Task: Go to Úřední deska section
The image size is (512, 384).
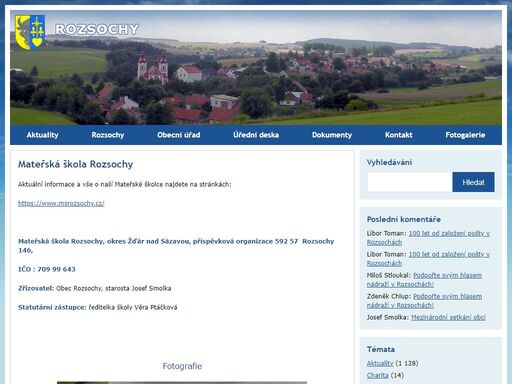Action: (x=256, y=135)
